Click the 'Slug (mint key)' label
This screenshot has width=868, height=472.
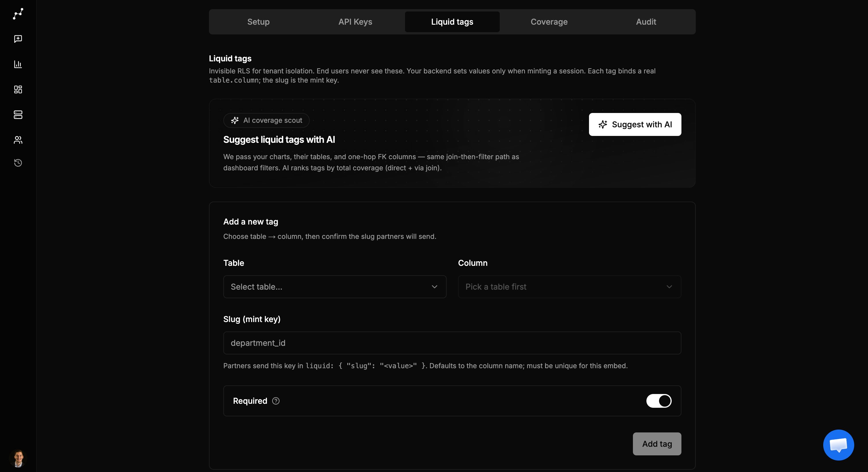[252, 319]
